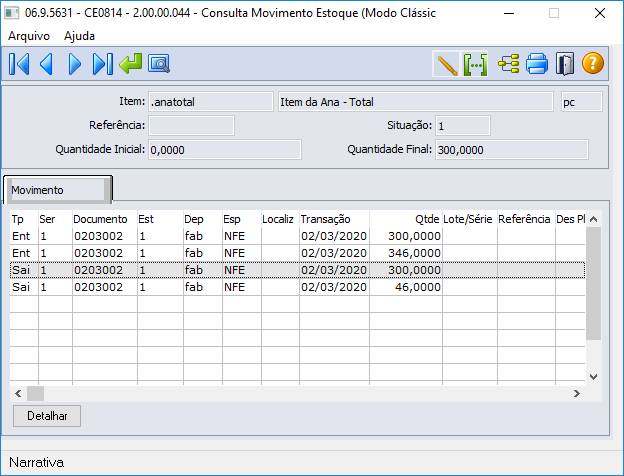
Task: Click the Esp column header
Action: [x=242, y=219]
